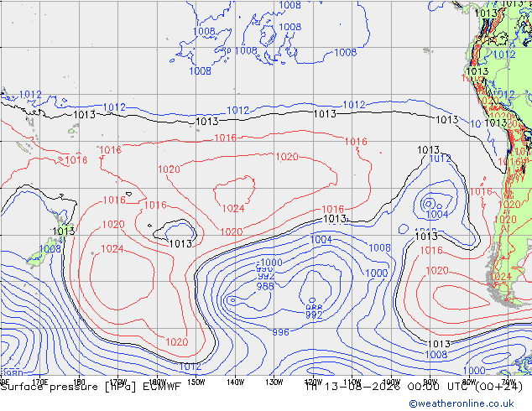Select the '170E' longitude label
Viewport: 532px width, 411px height.
click(39, 382)
